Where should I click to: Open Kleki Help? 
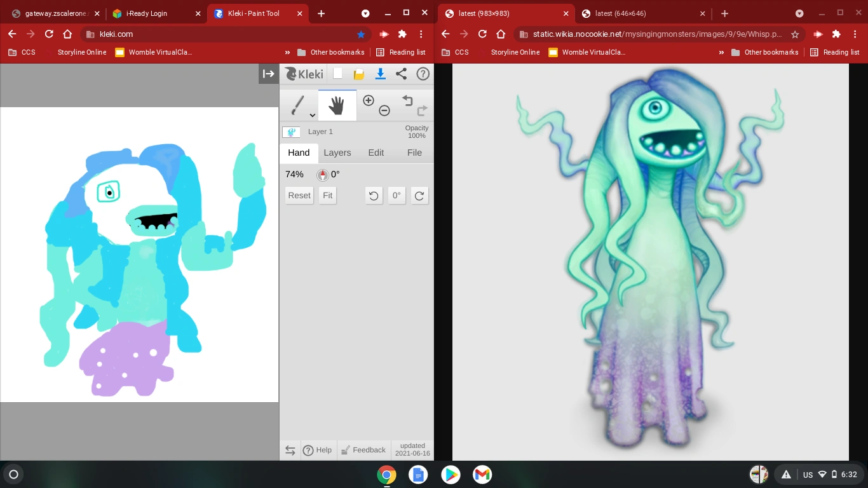318,450
